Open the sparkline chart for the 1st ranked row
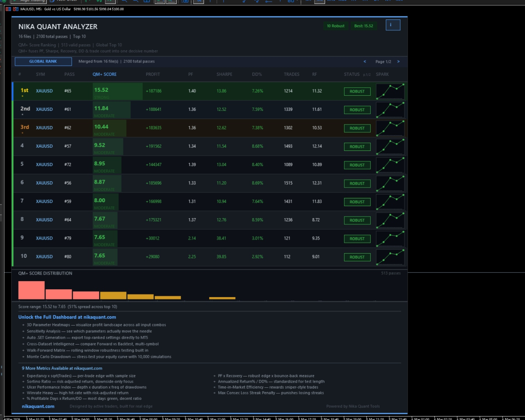Viewport: 525px width, 420px height. pyautogui.click(x=390, y=91)
